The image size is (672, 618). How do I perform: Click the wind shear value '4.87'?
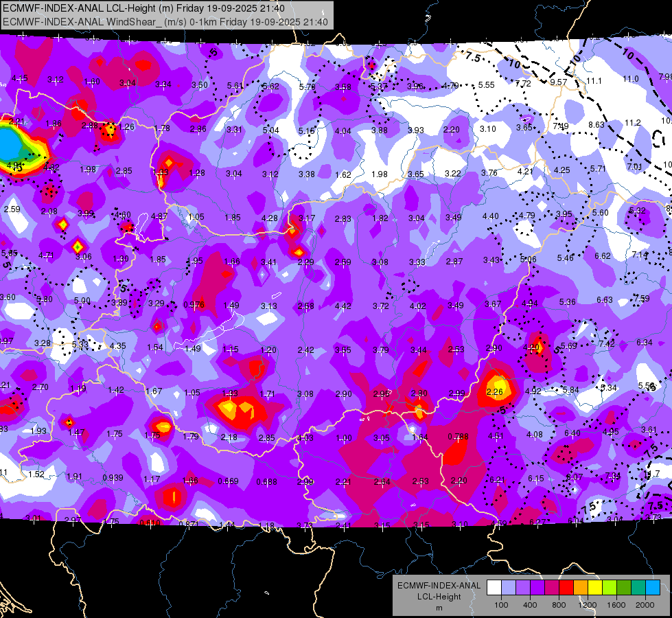159,216
